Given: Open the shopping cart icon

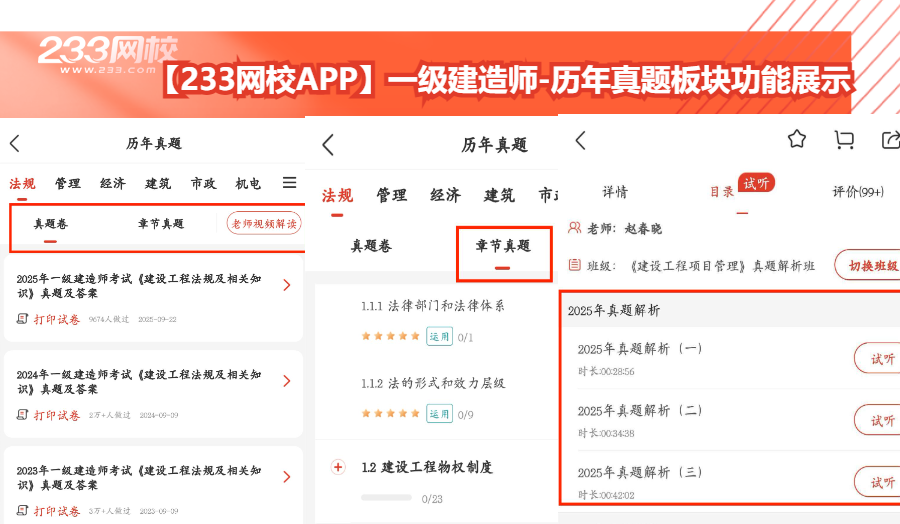Looking at the screenshot, I should (844, 140).
